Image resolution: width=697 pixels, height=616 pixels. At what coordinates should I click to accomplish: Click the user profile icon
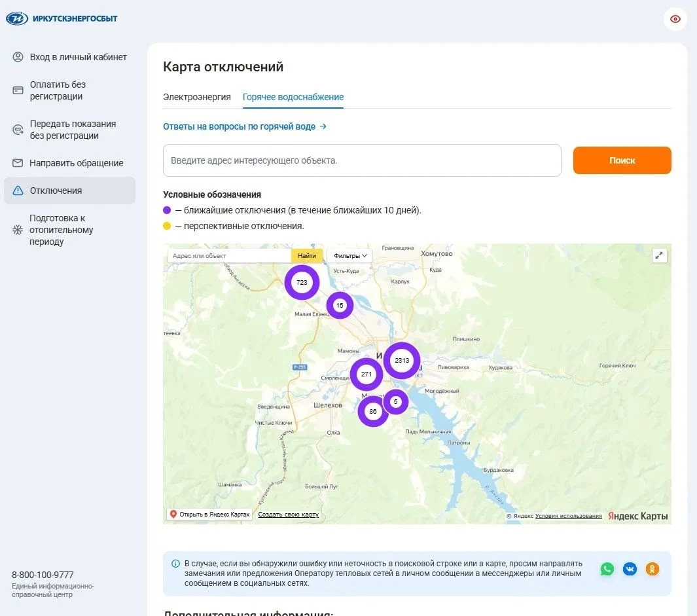[18, 57]
